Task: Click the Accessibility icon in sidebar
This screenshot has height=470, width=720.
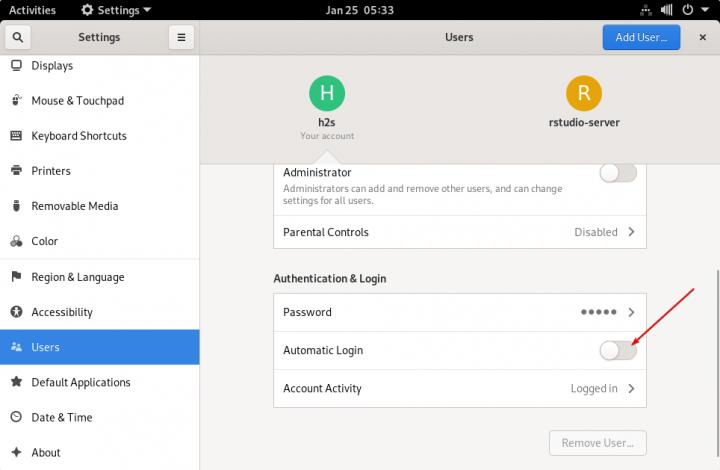Action: pyautogui.click(x=17, y=312)
